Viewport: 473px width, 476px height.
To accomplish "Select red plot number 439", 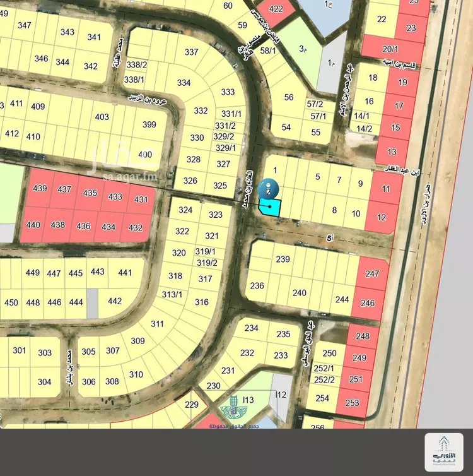I will 39,189.
